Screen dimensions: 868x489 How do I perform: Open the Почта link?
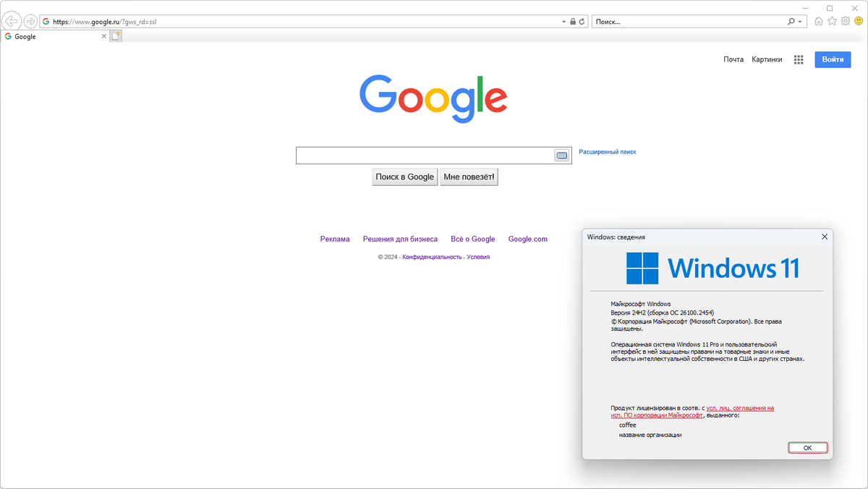[733, 60]
